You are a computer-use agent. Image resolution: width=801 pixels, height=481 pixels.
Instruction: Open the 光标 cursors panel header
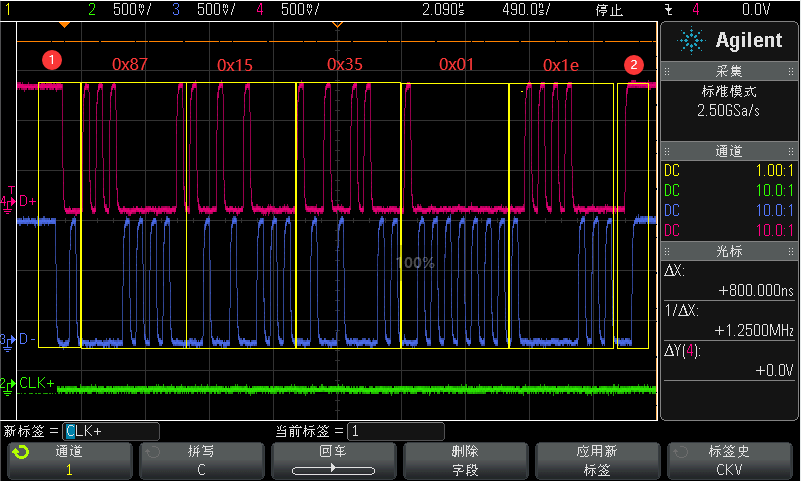729,252
